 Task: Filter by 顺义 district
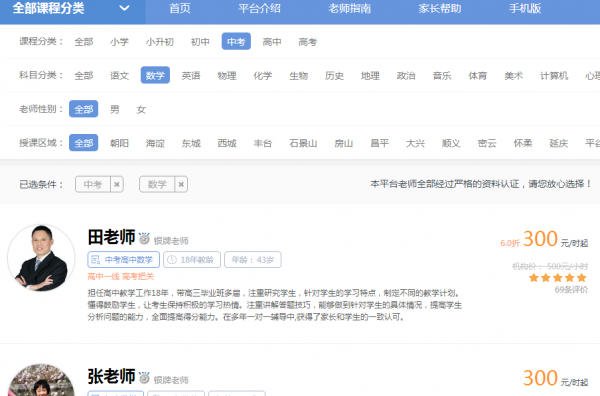(451, 143)
